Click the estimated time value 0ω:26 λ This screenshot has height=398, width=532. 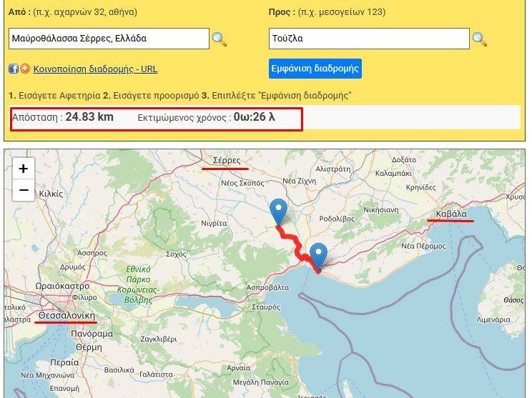coord(254,117)
